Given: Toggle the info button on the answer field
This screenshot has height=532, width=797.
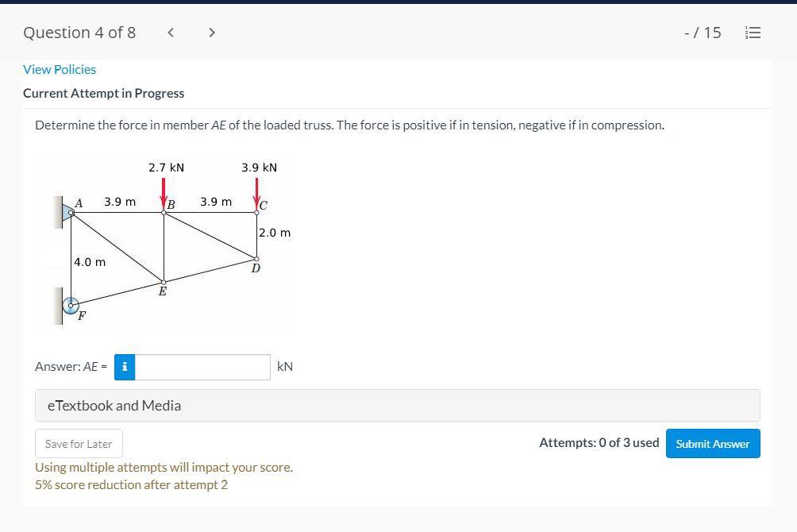Looking at the screenshot, I should [x=125, y=367].
